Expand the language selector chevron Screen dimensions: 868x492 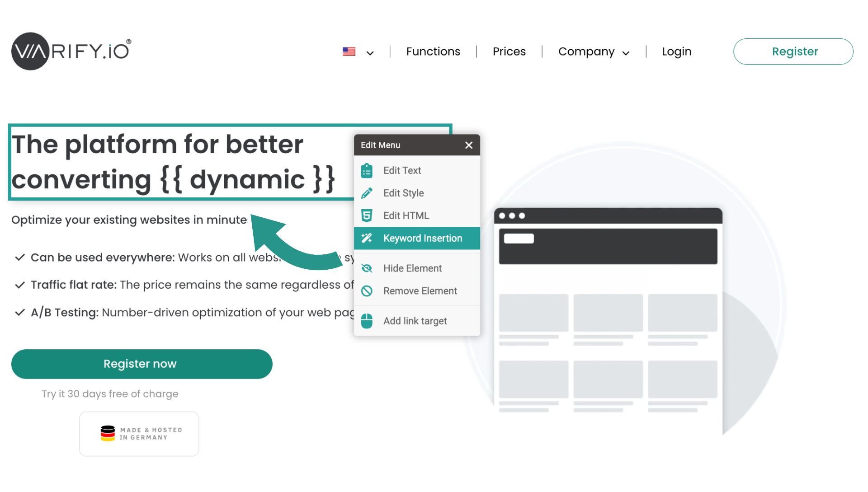coord(370,53)
